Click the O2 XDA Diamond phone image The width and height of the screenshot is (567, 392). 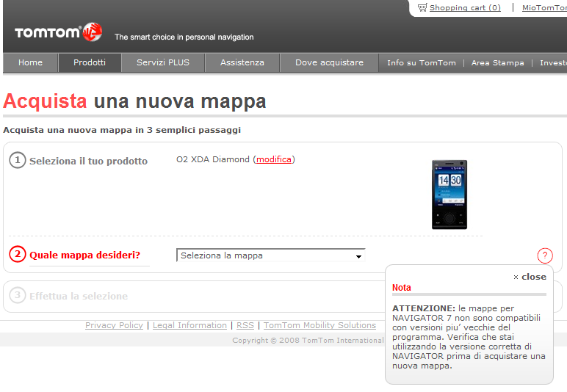(449, 195)
